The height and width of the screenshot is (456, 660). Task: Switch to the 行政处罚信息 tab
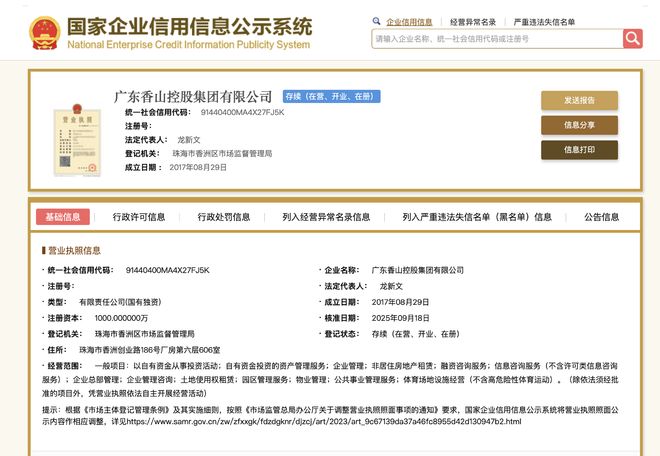point(224,217)
